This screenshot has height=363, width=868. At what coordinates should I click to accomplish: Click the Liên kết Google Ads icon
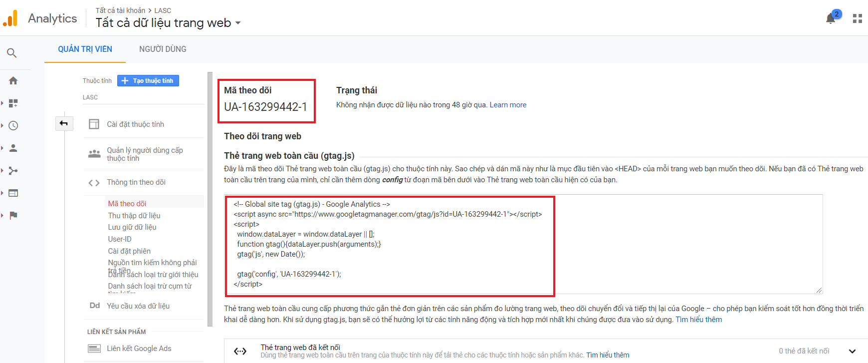(94, 348)
